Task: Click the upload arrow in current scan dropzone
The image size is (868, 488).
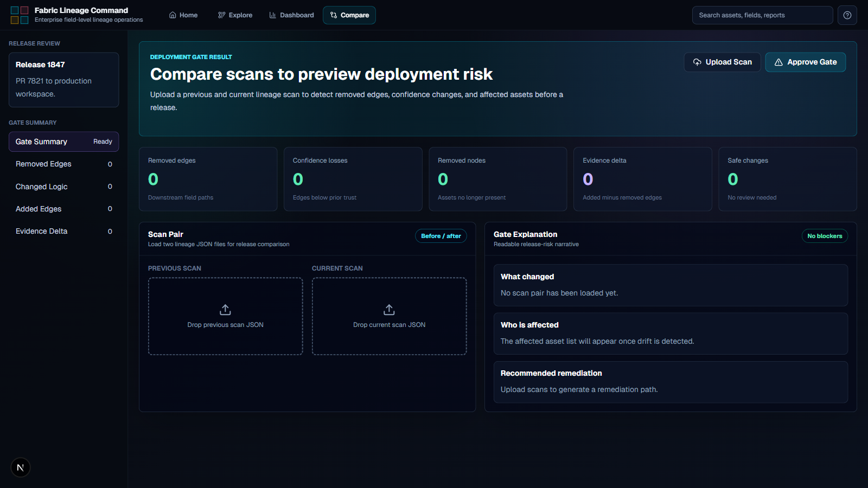Action: click(x=389, y=310)
